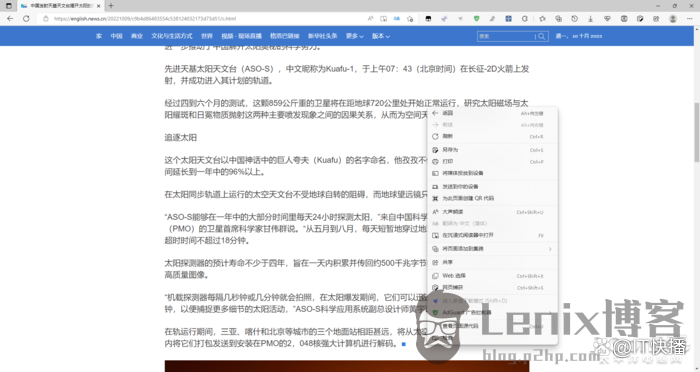Choose 网页捕获 in the context menu
Screen dimensions: 700x372
(x=492, y=288)
